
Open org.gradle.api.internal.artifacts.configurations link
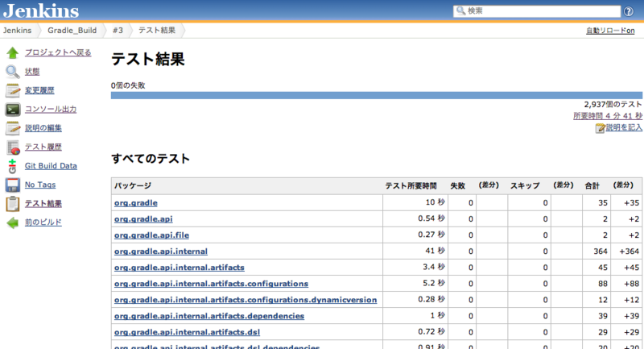pyautogui.click(x=211, y=284)
